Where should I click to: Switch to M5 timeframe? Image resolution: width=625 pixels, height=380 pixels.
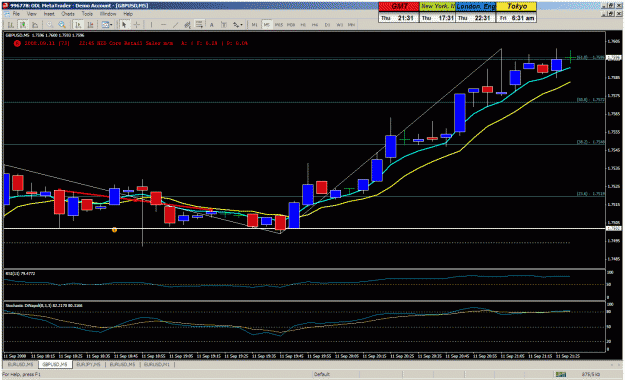[266, 25]
